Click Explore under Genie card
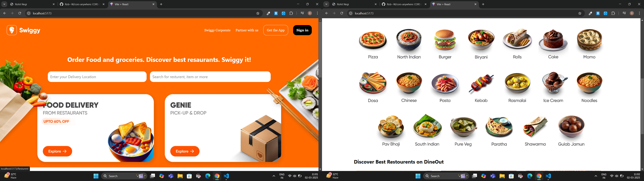The width and height of the screenshot is (644, 181). coord(185,151)
